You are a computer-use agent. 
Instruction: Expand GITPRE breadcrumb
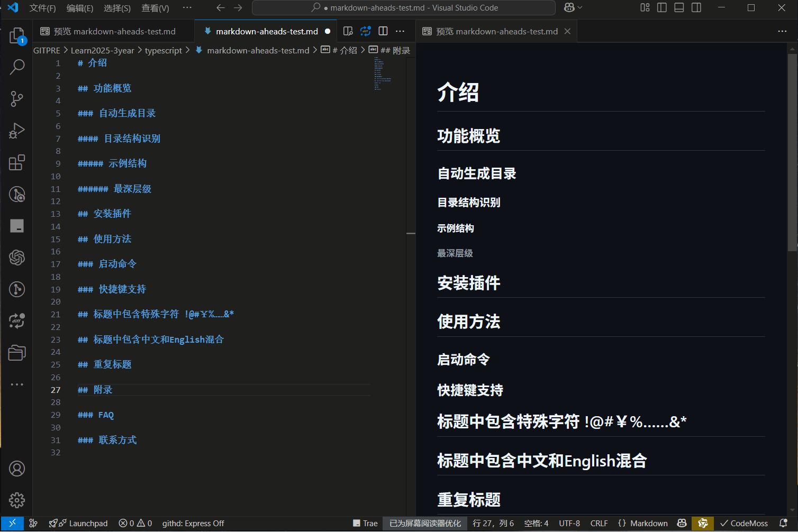pyautogui.click(x=47, y=50)
